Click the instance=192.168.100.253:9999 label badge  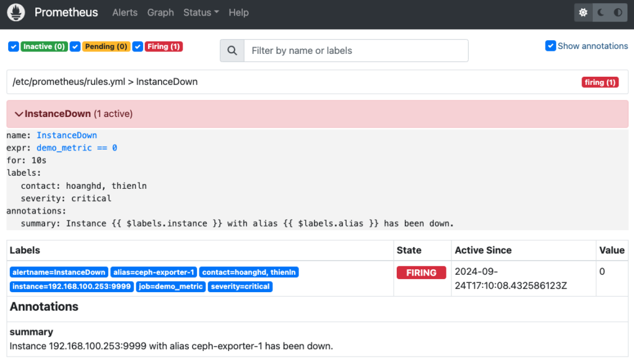click(72, 287)
